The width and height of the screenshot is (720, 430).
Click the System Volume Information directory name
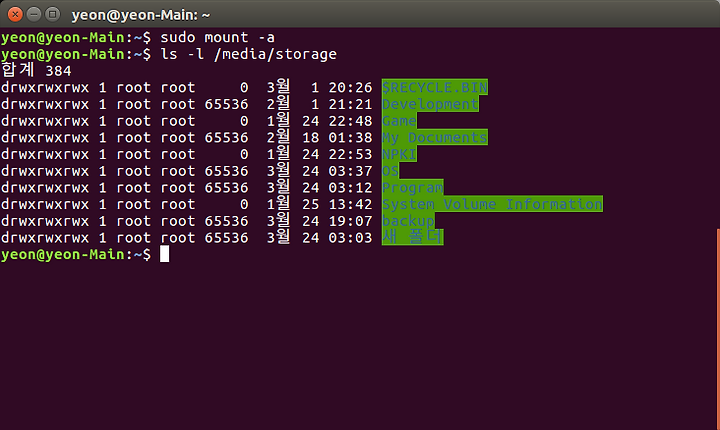[x=492, y=204]
